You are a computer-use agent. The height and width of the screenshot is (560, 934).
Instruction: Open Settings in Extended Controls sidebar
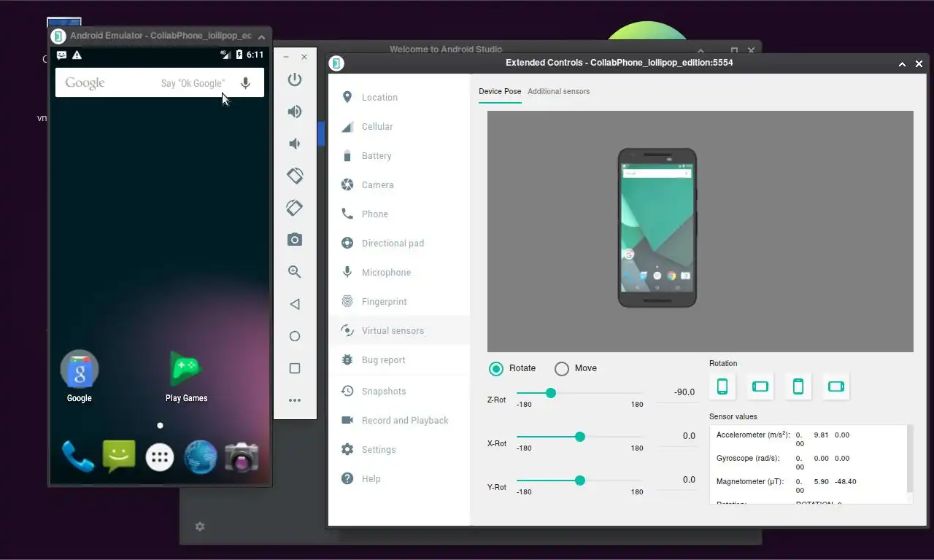coord(399,450)
